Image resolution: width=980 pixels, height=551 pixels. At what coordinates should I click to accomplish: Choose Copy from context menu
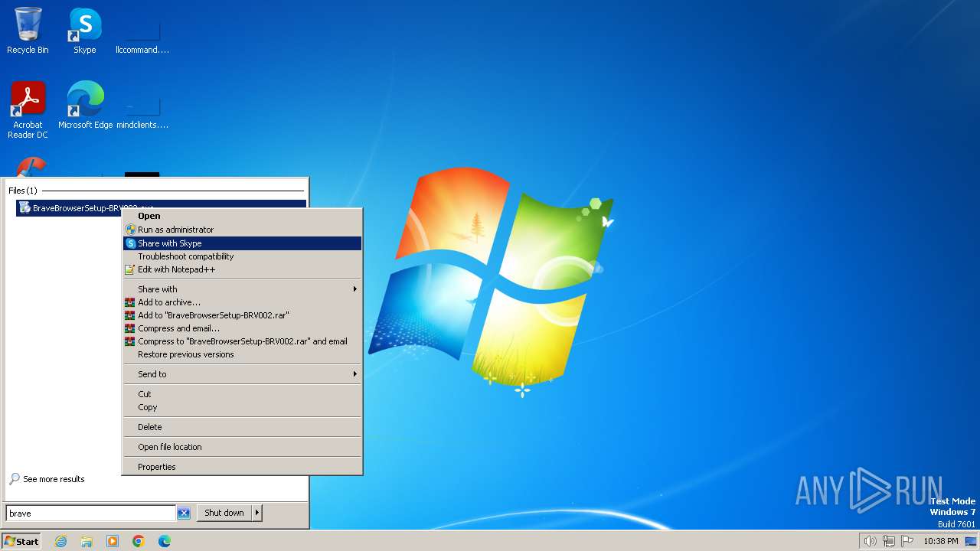coord(242,407)
